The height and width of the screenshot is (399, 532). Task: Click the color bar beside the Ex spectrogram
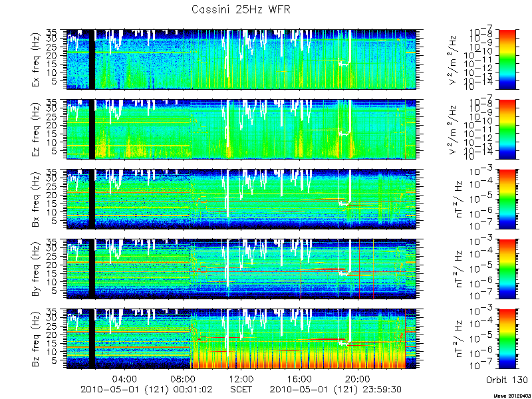(507, 59)
